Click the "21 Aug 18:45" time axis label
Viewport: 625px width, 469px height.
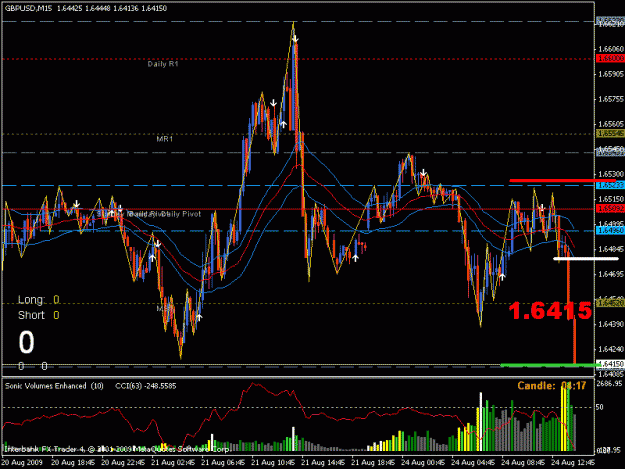[373, 463]
